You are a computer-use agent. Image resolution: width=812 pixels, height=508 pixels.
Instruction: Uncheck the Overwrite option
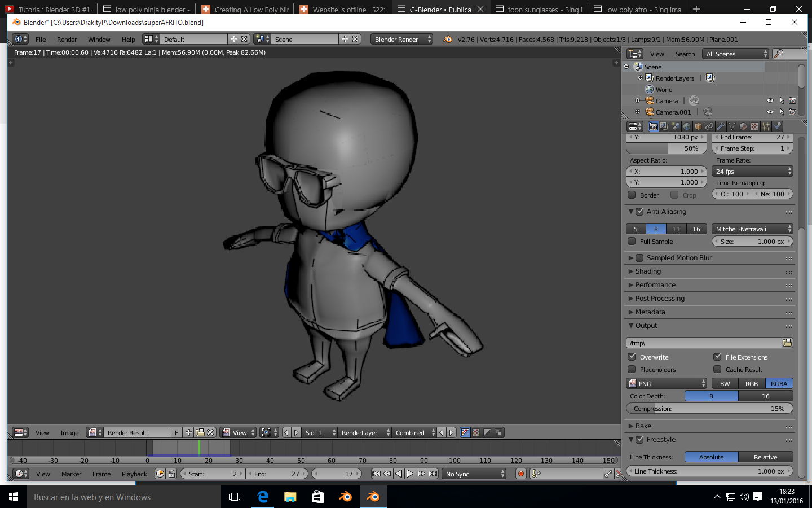tap(632, 357)
